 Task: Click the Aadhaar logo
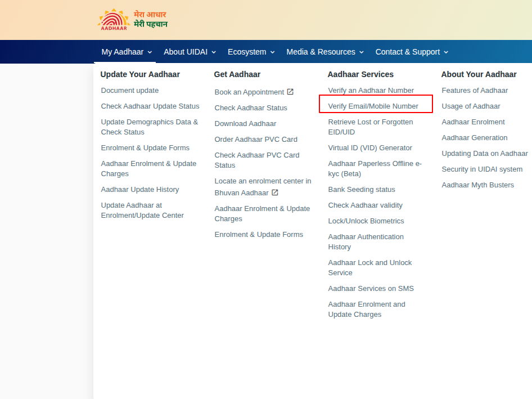click(x=114, y=20)
